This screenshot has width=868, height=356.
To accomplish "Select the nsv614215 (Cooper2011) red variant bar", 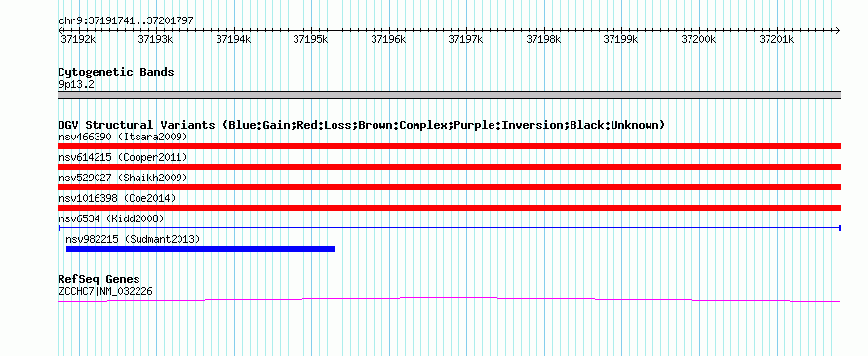I will point(449,167).
